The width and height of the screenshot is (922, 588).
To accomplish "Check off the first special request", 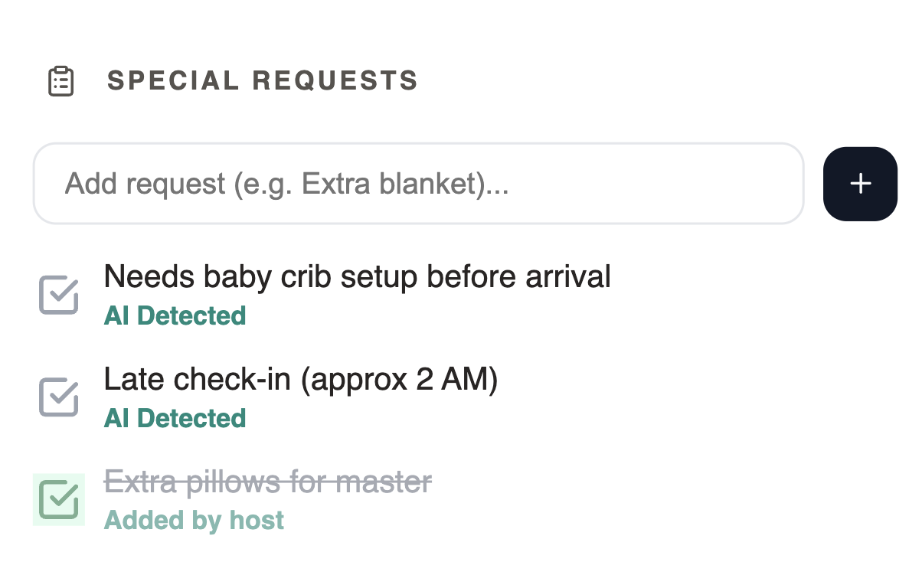I will [x=59, y=296].
